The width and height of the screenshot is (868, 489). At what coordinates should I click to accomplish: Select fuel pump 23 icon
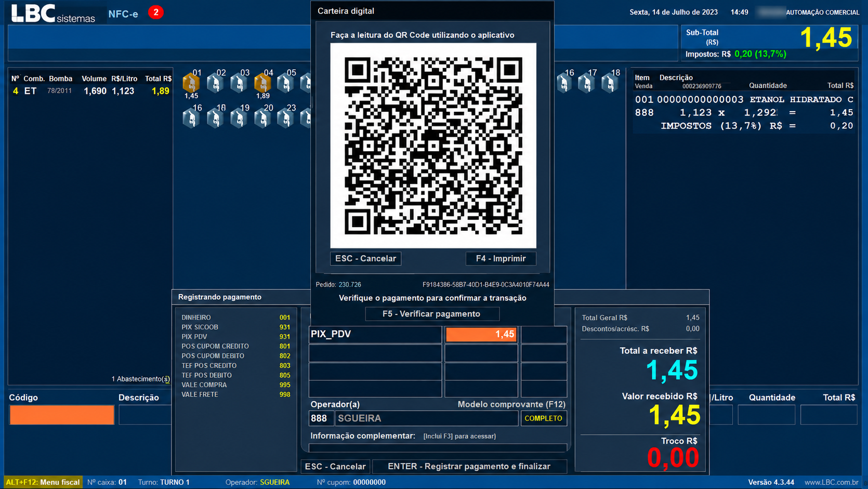point(285,118)
